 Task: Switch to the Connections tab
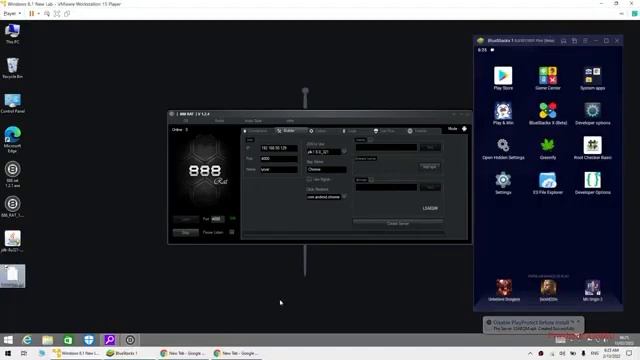point(256,131)
